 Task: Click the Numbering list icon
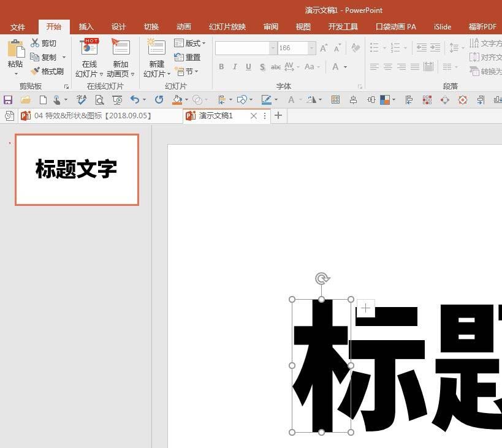click(x=395, y=48)
